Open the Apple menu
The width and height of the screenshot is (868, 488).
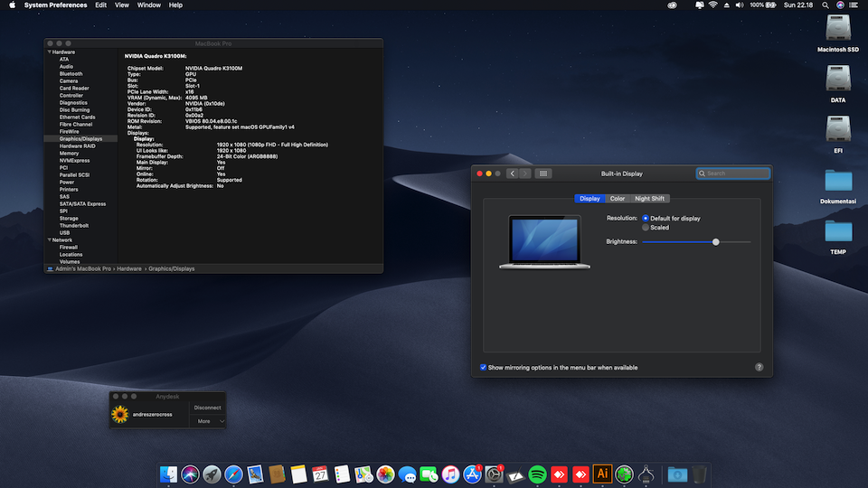12,5
